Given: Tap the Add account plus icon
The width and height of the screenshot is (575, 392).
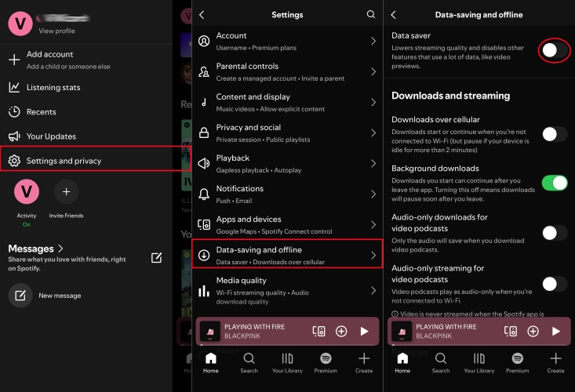Looking at the screenshot, I should click(14, 60).
